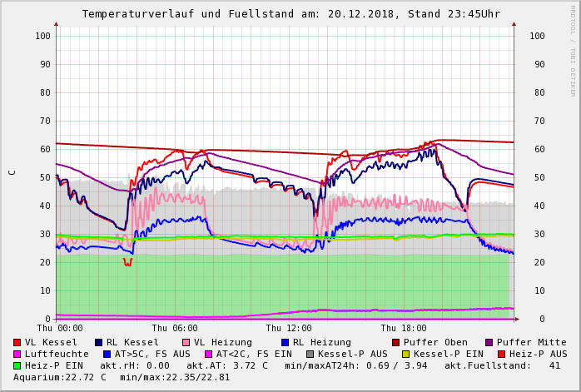This screenshot has height=392, width=581.
Task: Click the purple Puffer Mitte swatch
Action: (x=489, y=343)
